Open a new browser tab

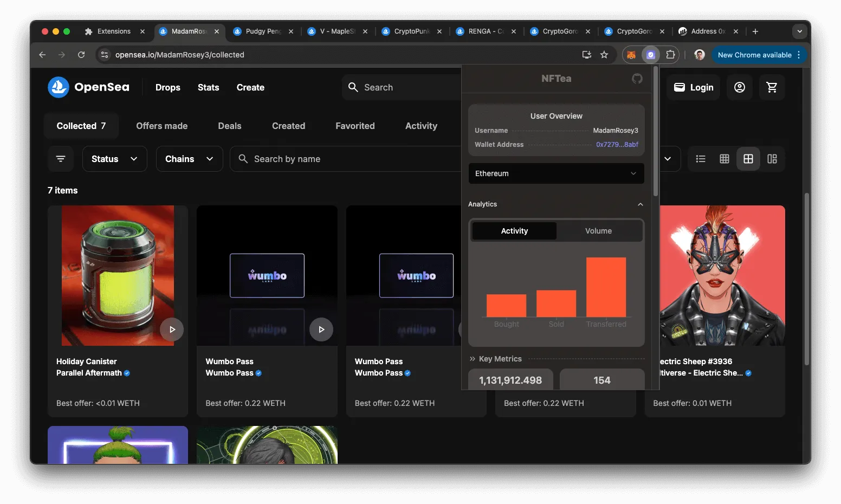pyautogui.click(x=755, y=31)
